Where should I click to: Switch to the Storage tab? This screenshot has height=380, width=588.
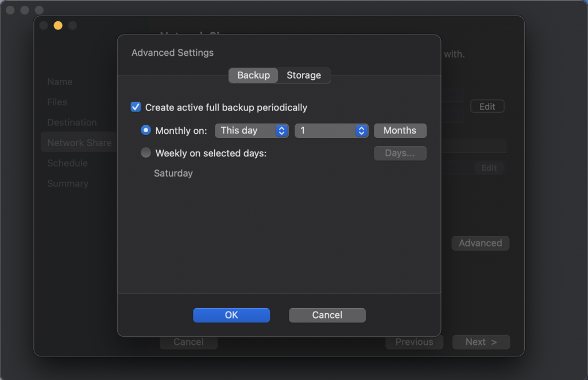(x=304, y=75)
